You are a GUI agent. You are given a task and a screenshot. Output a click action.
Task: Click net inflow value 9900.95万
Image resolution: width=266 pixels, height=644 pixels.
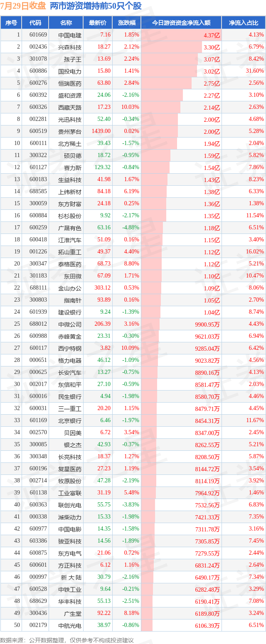(x=207, y=324)
